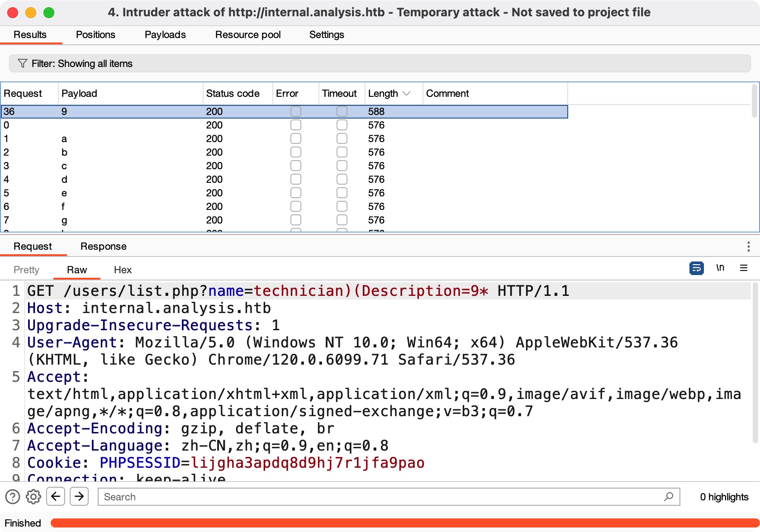Toggle Error checkbox for payload g row
760x532 pixels.
(x=296, y=220)
